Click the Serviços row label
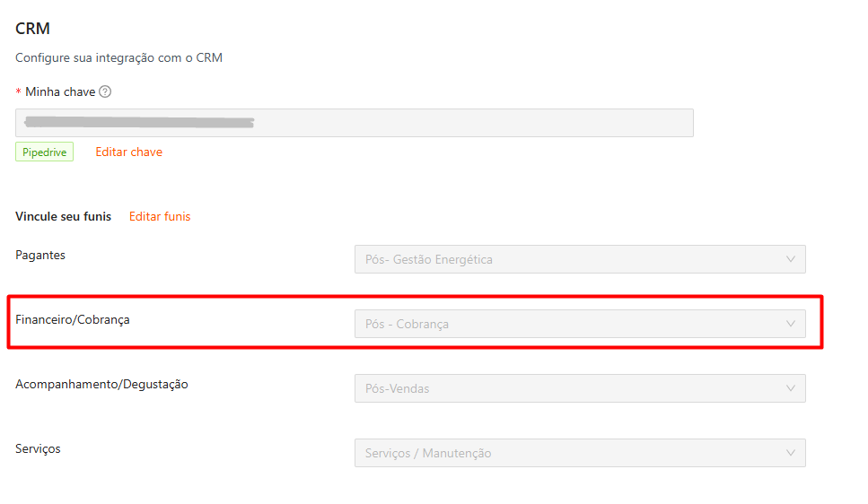Viewport: 868px width, 504px height. 38,448
